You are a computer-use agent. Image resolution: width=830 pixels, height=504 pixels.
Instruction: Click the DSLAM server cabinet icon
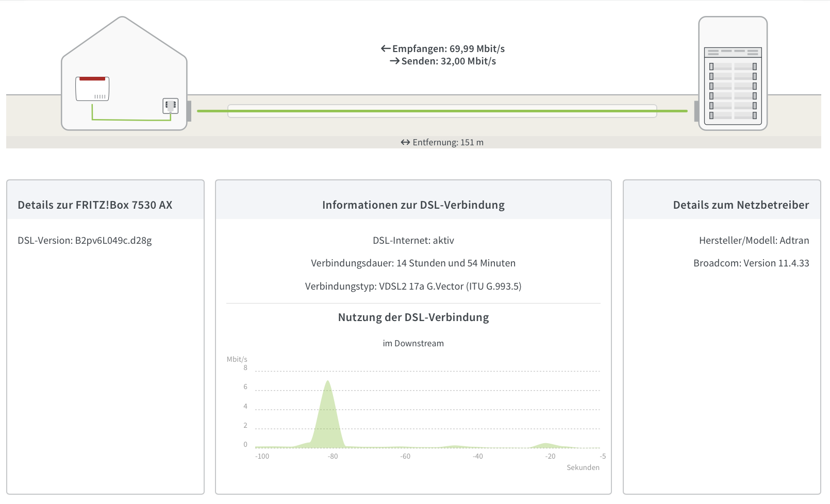pos(733,74)
